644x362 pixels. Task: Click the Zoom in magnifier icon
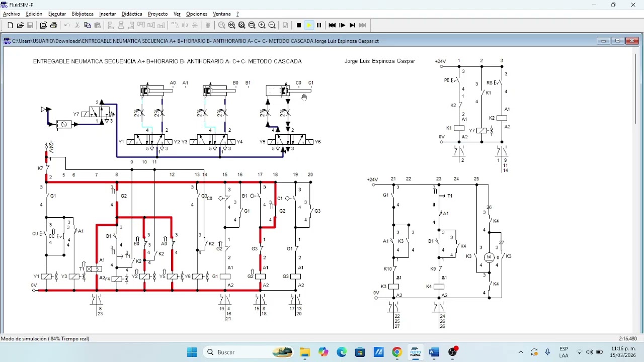point(262,25)
